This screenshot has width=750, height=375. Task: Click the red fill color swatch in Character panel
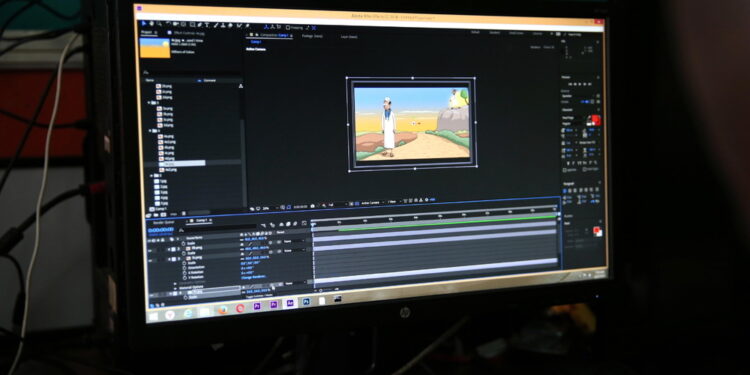[596, 119]
